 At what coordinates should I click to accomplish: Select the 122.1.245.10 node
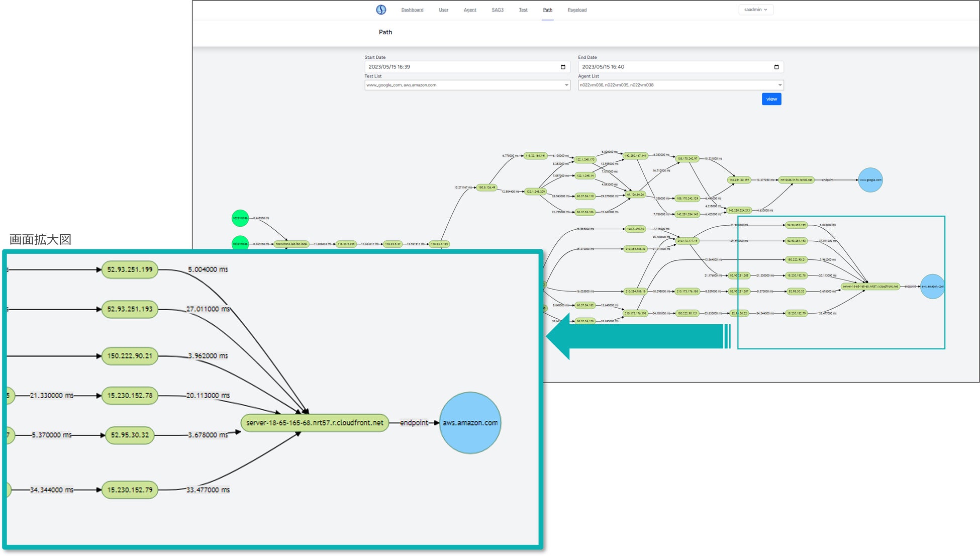tap(635, 229)
